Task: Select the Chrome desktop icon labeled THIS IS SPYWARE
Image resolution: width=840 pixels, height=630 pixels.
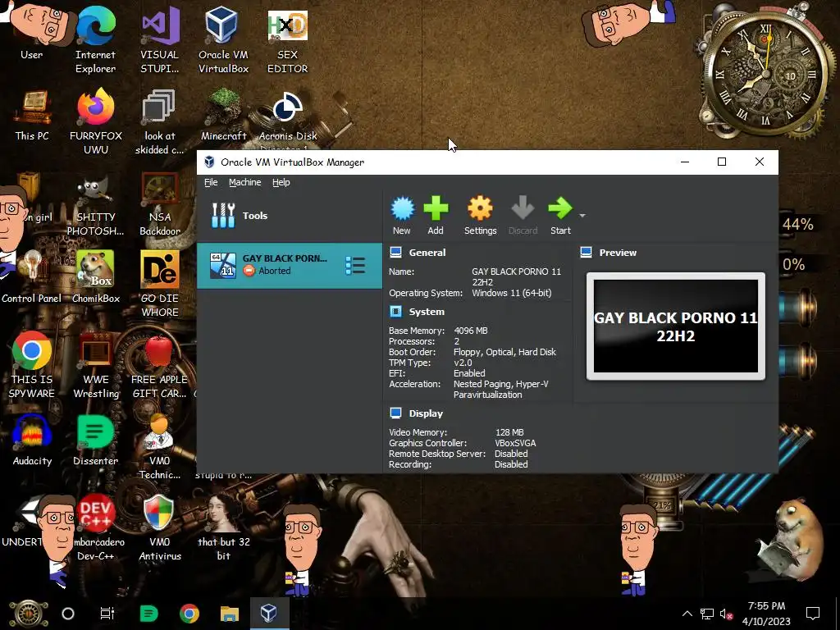Action: pos(32,364)
